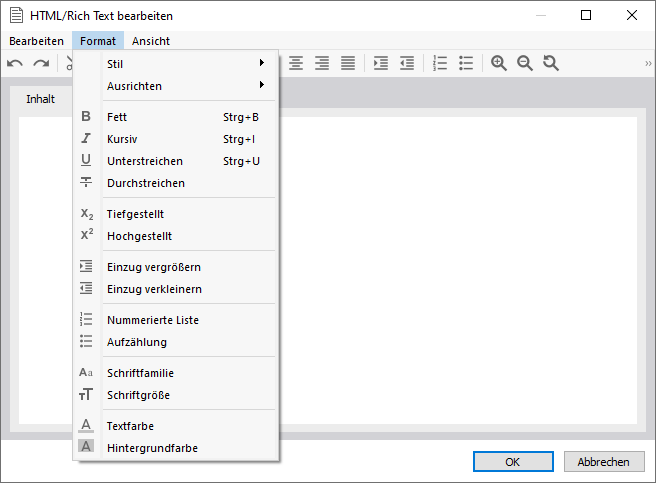
Task: Click the numbered list icon in Format menu
Action: click(86, 319)
